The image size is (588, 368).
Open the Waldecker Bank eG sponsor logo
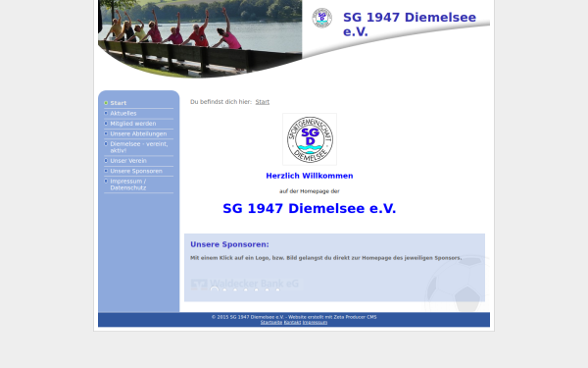(246, 284)
